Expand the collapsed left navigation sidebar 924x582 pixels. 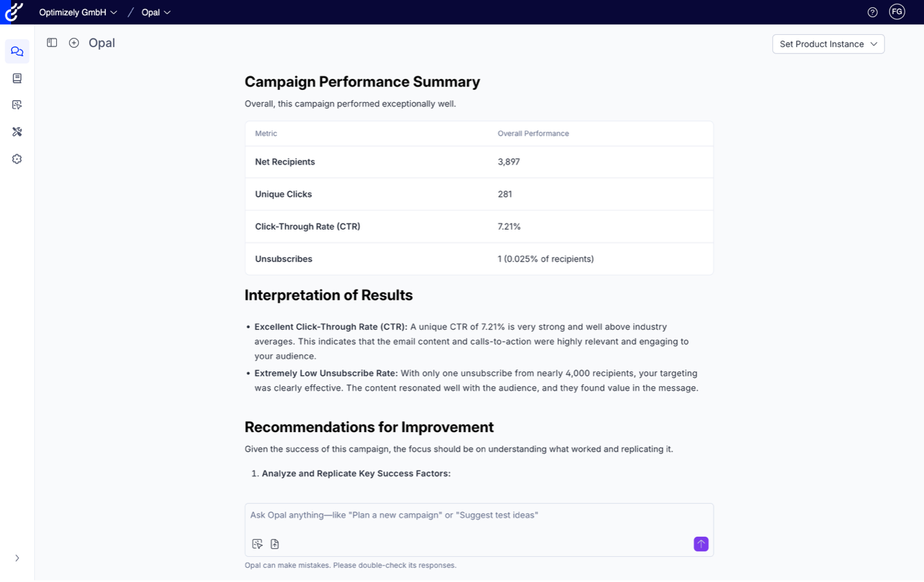[x=17, y=558]
